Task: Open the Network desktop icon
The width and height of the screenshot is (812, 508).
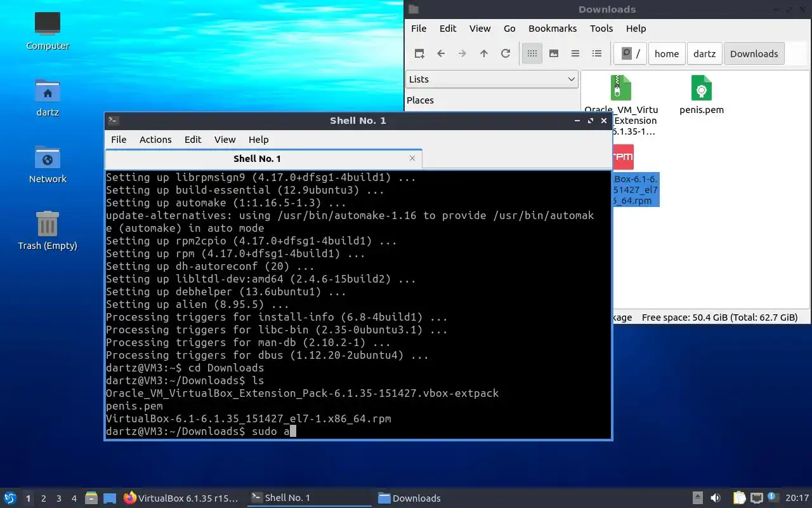Action: point(48,164)
